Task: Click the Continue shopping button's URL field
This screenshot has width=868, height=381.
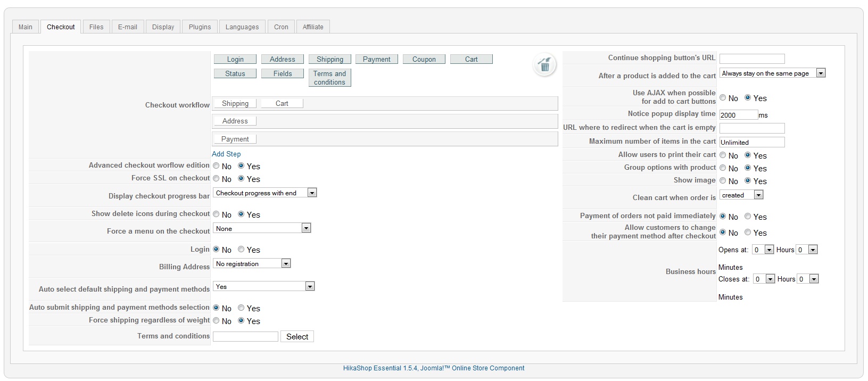Action: tap(752, 59)
